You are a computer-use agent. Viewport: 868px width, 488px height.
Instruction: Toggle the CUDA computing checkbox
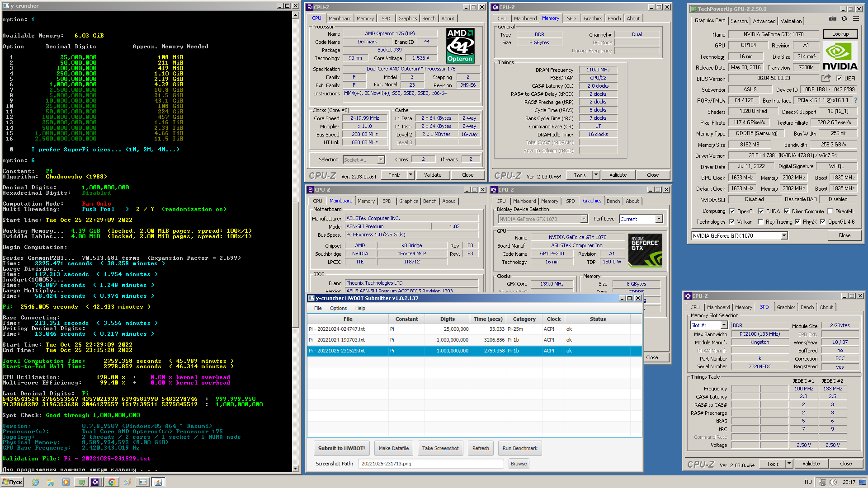coord(761,211)
